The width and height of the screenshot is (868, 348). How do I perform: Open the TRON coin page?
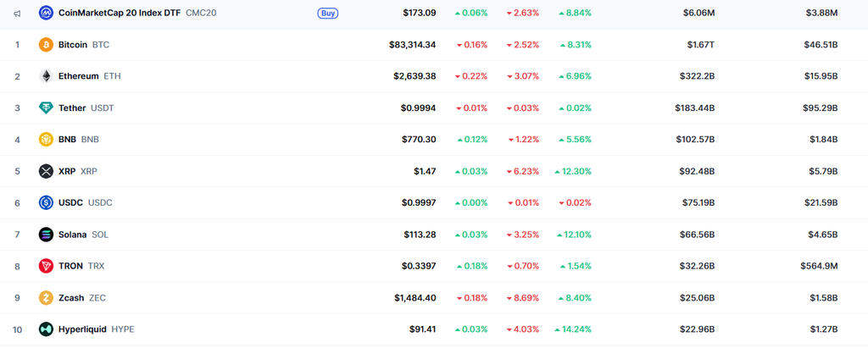(81, 266)
